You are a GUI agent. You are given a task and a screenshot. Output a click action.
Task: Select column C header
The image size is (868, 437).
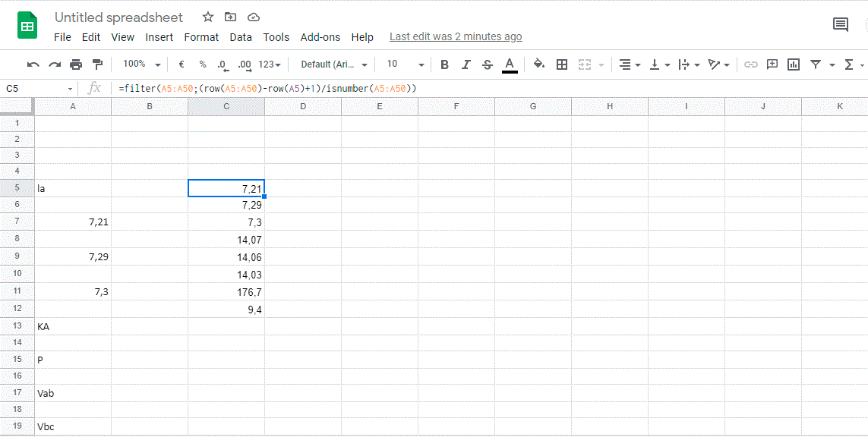click(x=226, y=106)
